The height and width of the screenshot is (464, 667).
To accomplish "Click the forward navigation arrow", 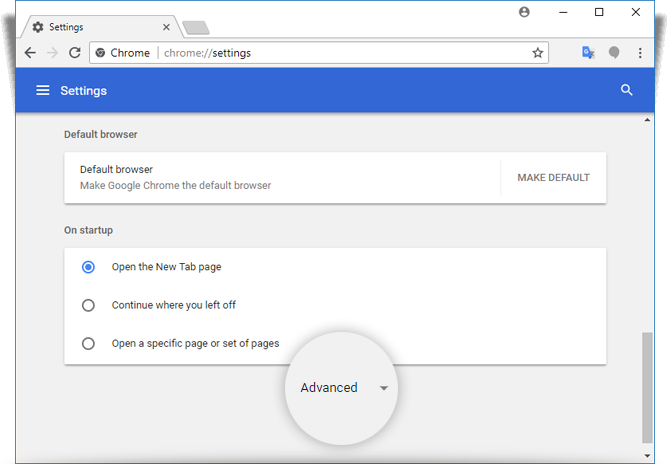I will pyautogui.click(x=52, y=53).
